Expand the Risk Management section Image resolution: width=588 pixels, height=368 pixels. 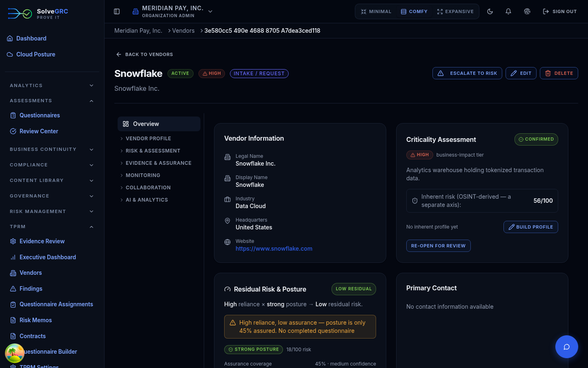click(52, 211)
